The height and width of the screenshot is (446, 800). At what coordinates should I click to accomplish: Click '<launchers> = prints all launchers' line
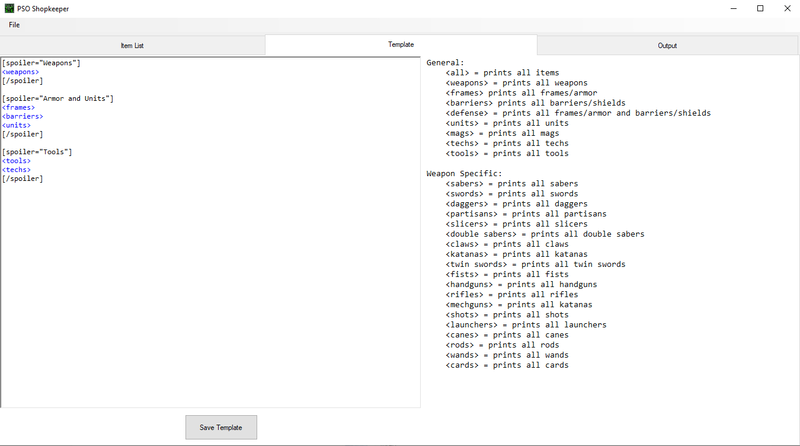coord(526,325)
